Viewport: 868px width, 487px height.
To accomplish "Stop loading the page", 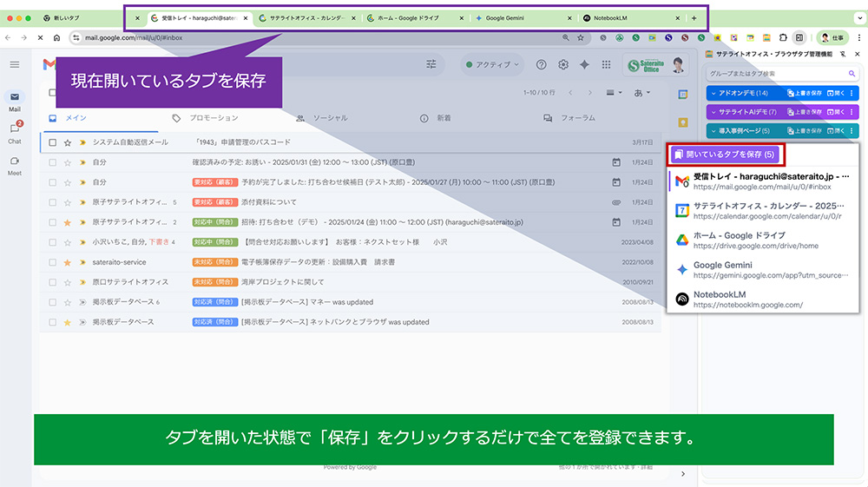I will pyautogui.click(x=40, y=37).
